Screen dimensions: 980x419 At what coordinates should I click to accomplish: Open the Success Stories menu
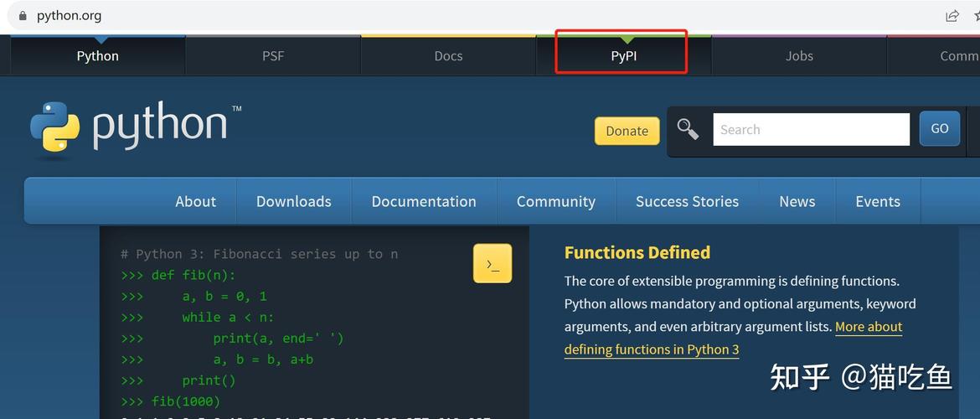tap(687, 201)
